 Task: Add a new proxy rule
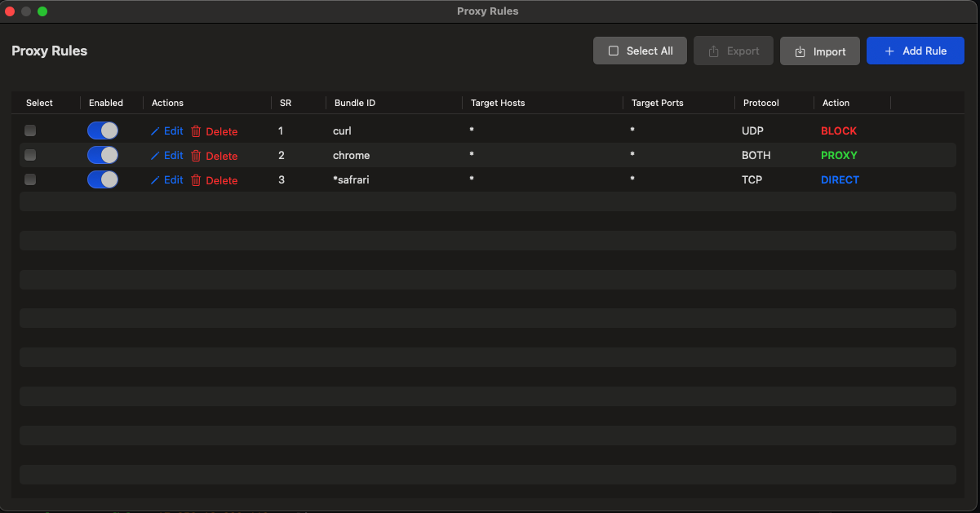(x=916, y=51)
